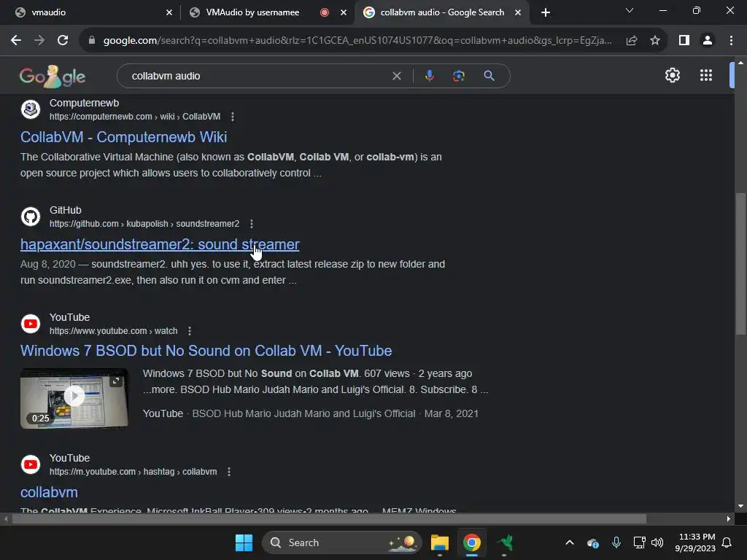The height and width of the screenshot is (560, 747).
Task: Bookmark this page with star icon
Action: (x=655, y=41)
